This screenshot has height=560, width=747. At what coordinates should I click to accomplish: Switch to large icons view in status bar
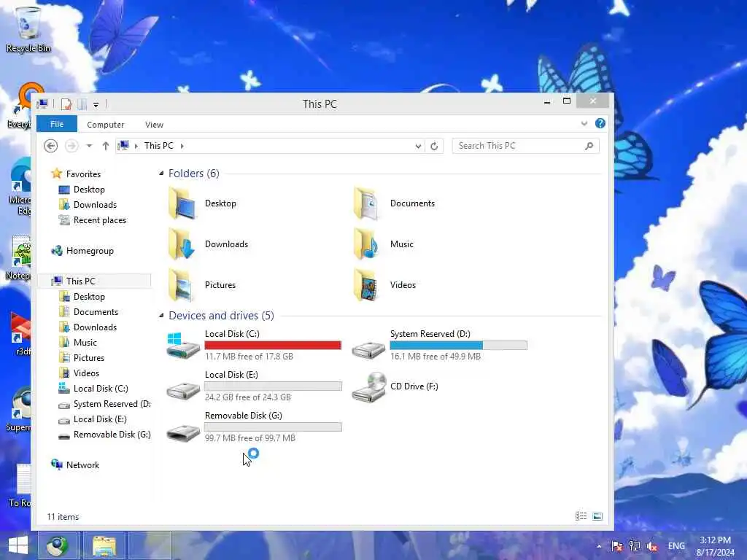597,516
